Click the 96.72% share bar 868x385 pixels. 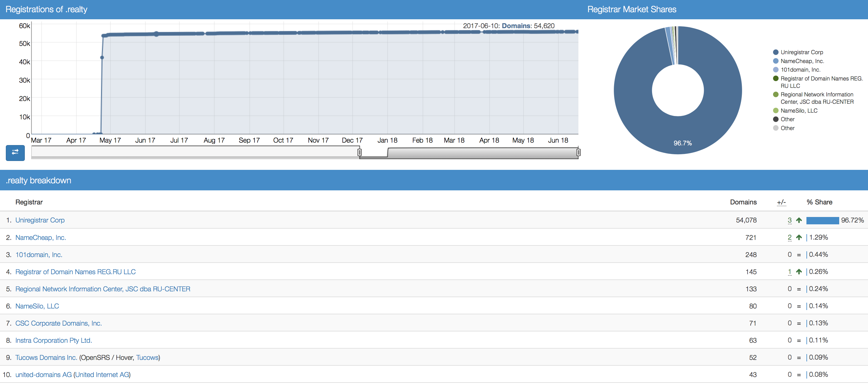point(822,220)
